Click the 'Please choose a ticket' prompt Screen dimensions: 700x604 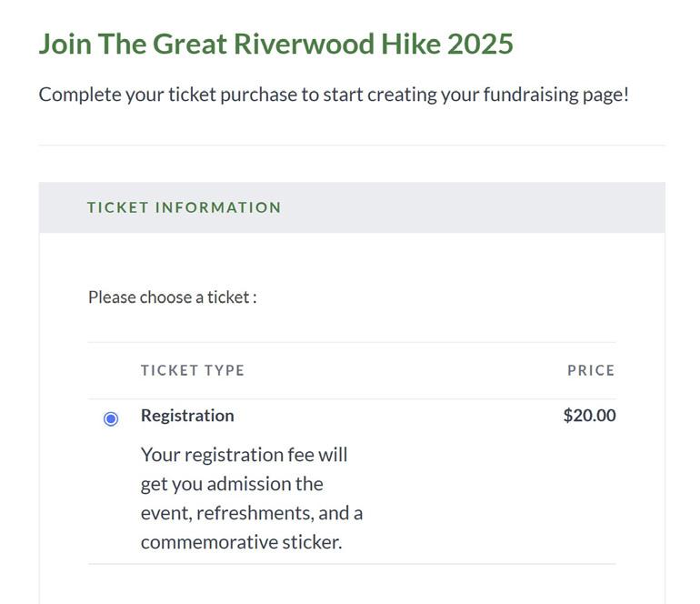point(173,297)
